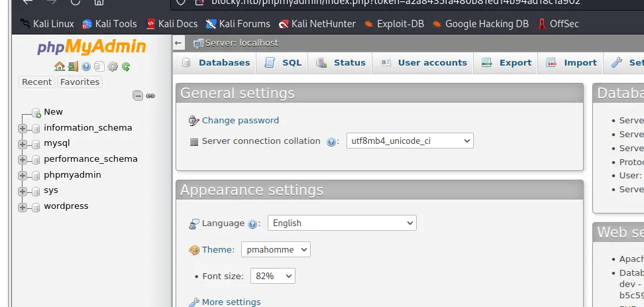Expand the wordpress database tree node
This screenshot has height=307, width=644.
click(23, 207)
